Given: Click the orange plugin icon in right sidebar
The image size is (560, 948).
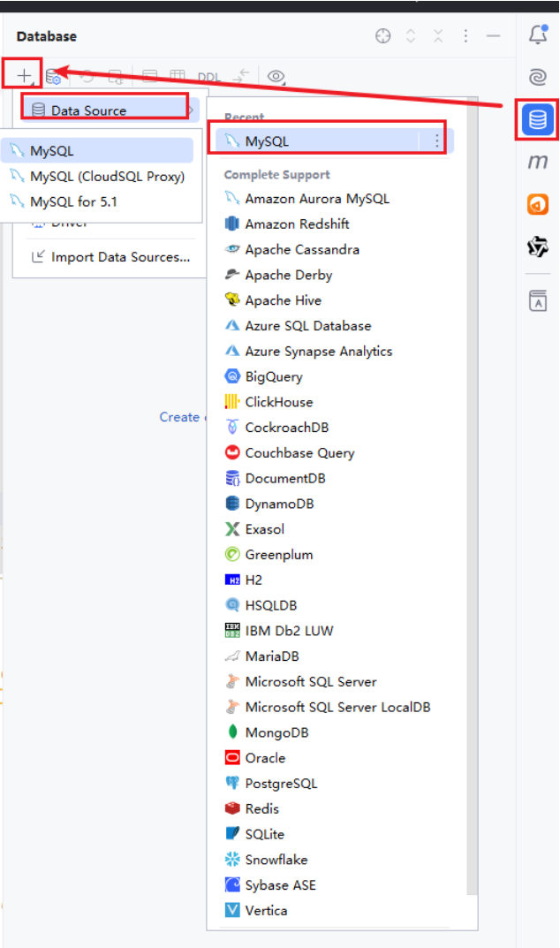Looking at the screenshot, I should (x=538, y=204).
